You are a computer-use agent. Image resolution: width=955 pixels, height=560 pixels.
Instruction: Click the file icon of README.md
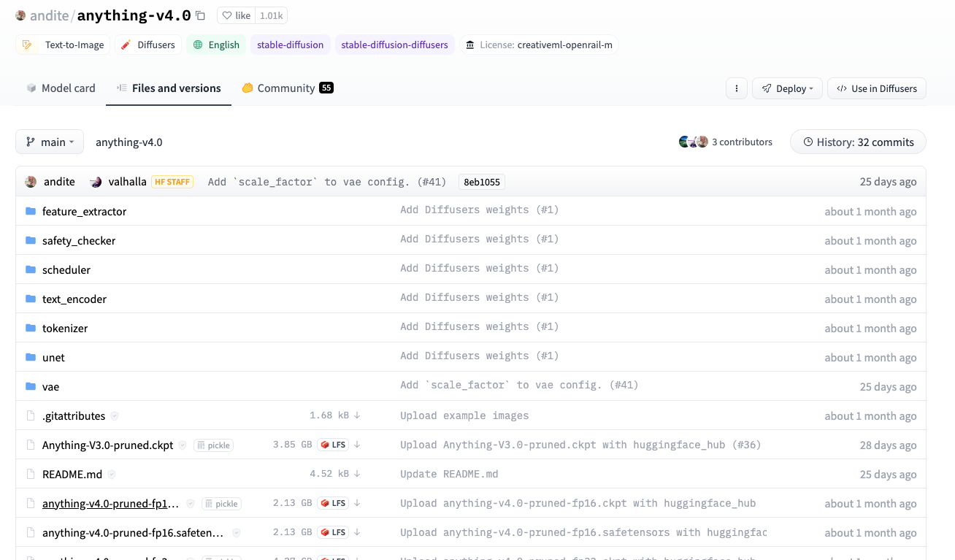click(x=31, y=474)
